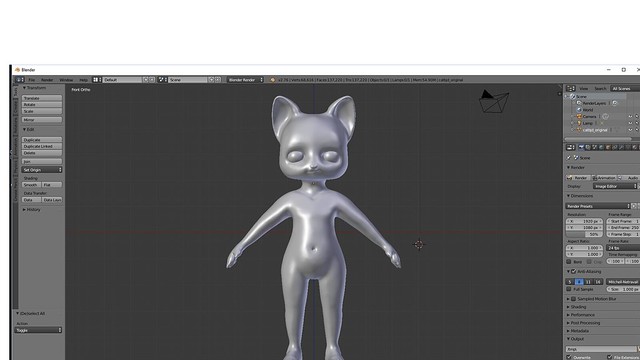The height and width of the screenshot is (360, 640).
Task: Toggle the Overwrite checkbox
Action: coord(569,357)
